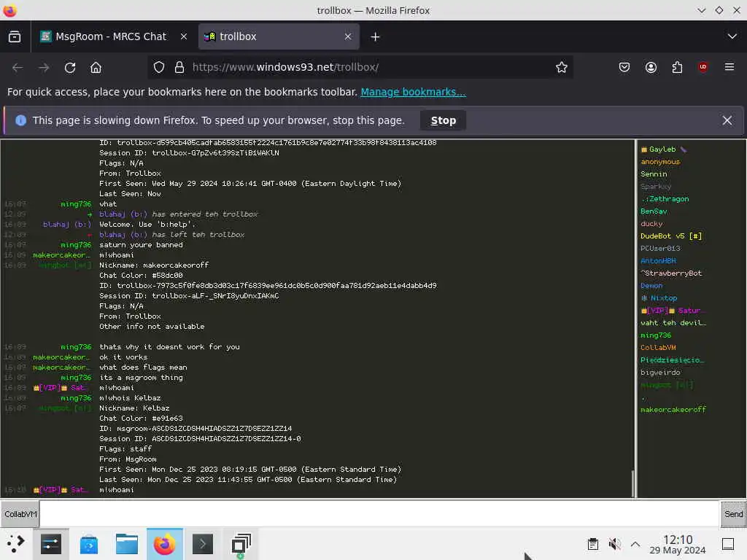This screenshot has height=560, width=747.
Task: Open Konsole terminal from taskbar
Action: (203, 544)
